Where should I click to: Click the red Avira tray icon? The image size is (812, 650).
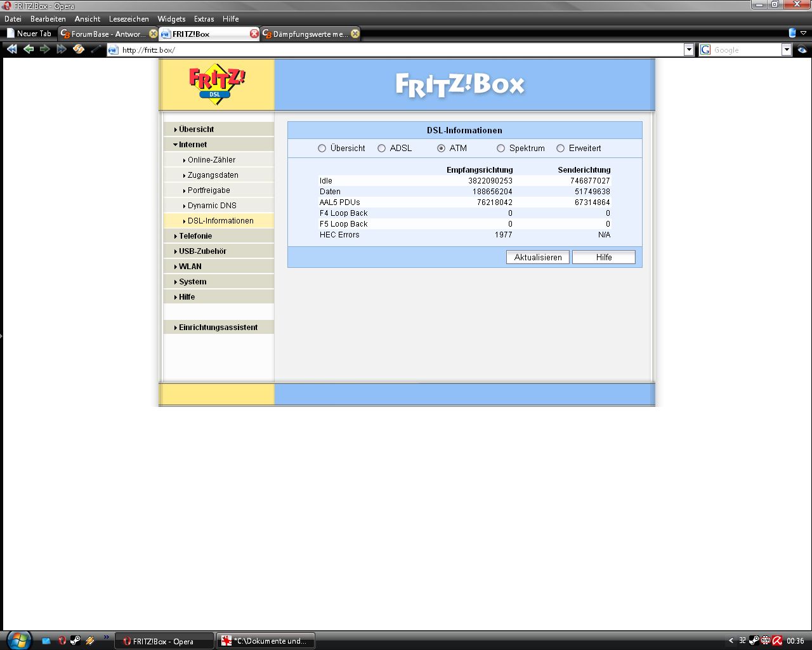click(777, 640)
